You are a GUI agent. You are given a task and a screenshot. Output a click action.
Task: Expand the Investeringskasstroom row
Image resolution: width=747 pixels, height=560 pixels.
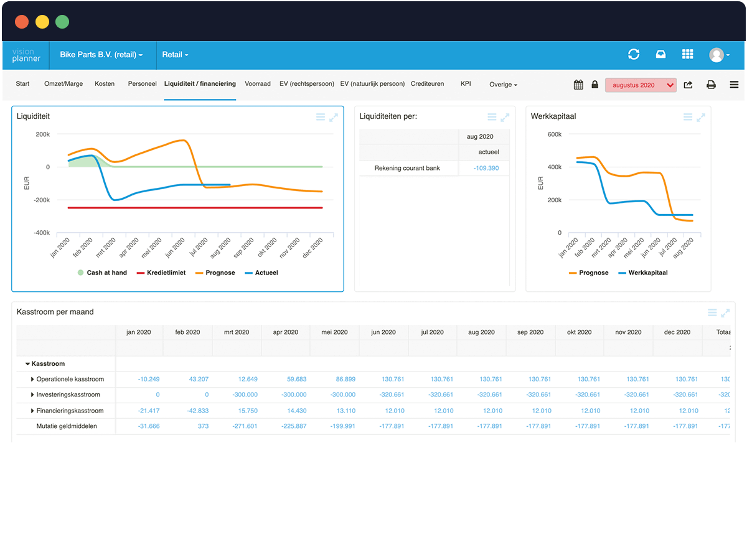pyautogui.click(x=32, y=395)
